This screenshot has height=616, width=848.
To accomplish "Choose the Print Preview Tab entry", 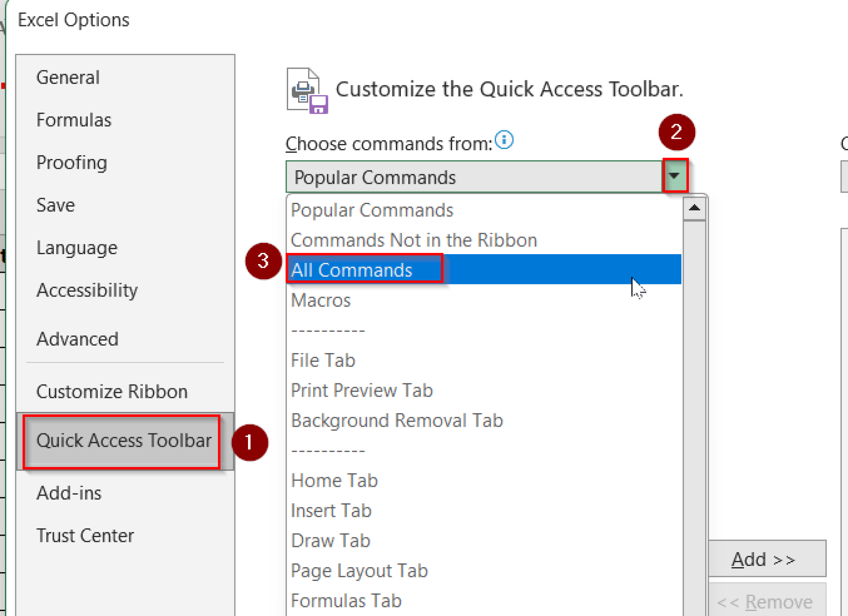I will [x=361, y=390].
